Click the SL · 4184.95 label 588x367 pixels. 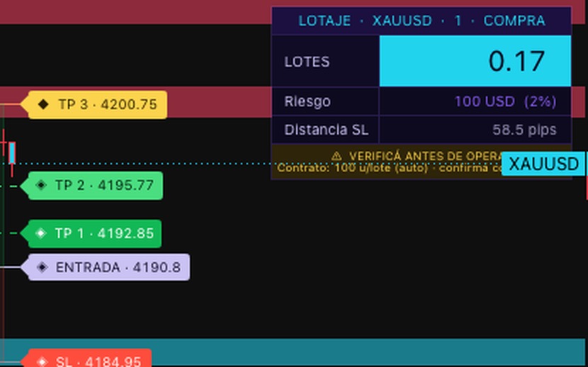point(87,359)
